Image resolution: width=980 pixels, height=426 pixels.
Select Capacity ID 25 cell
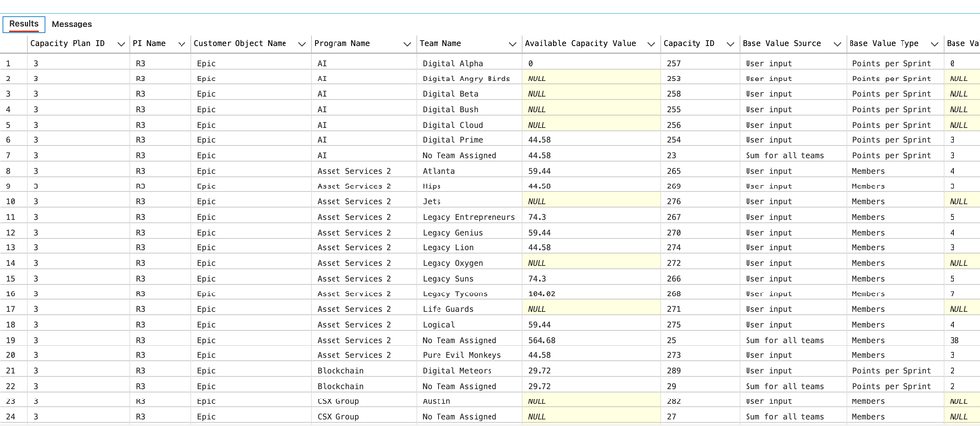coord(700,341)
